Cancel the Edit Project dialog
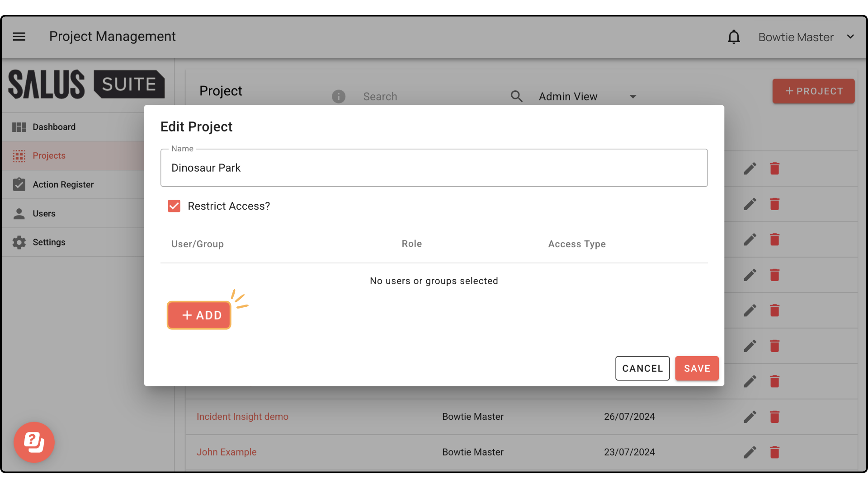This screenshot has height=488, width=868. pos(642,368)
